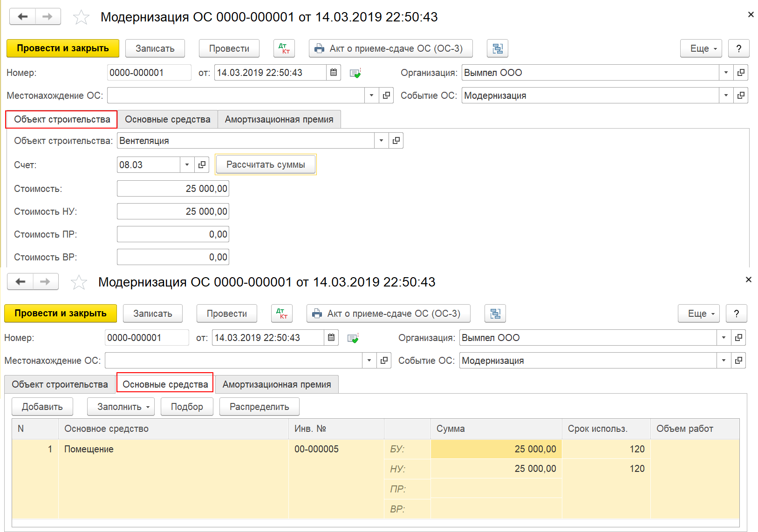The height and width of the screenshot is (532, 758).
Task: Click the Рассчитать суммы button
Action: point(266,164)
